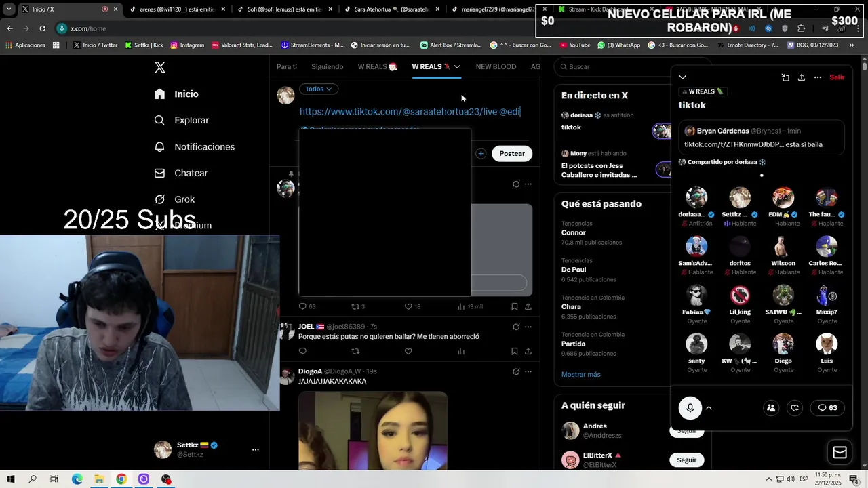Screen dimensions: 868x488
Task: Click the Space pop-out dock icon
Action: click(785, 77)
